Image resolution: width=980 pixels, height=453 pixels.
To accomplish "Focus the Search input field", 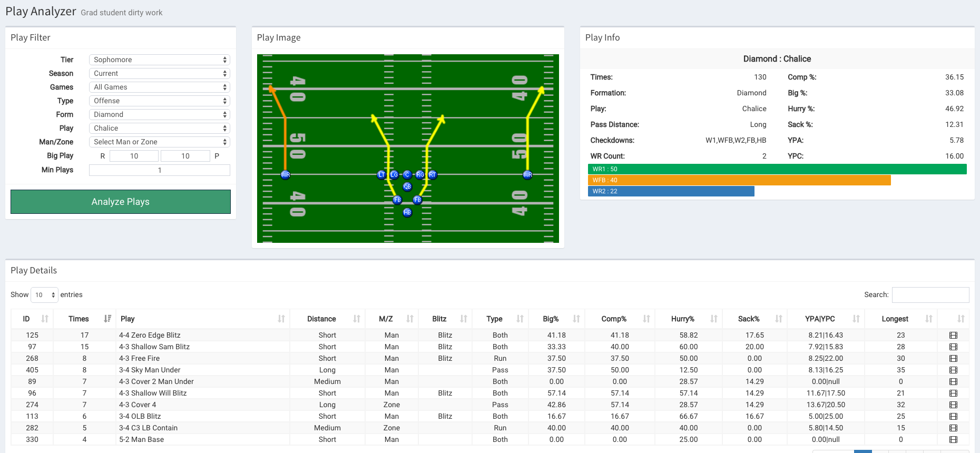I will pos(930,295).
